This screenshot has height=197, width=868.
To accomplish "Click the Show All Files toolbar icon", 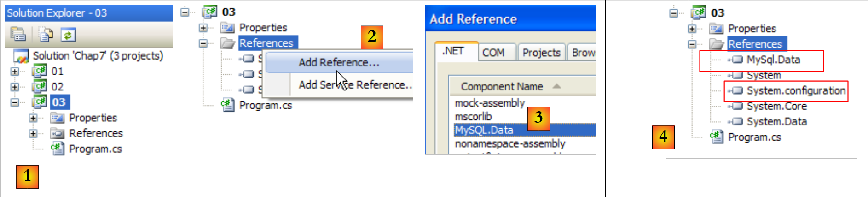I will coord(46,34).
